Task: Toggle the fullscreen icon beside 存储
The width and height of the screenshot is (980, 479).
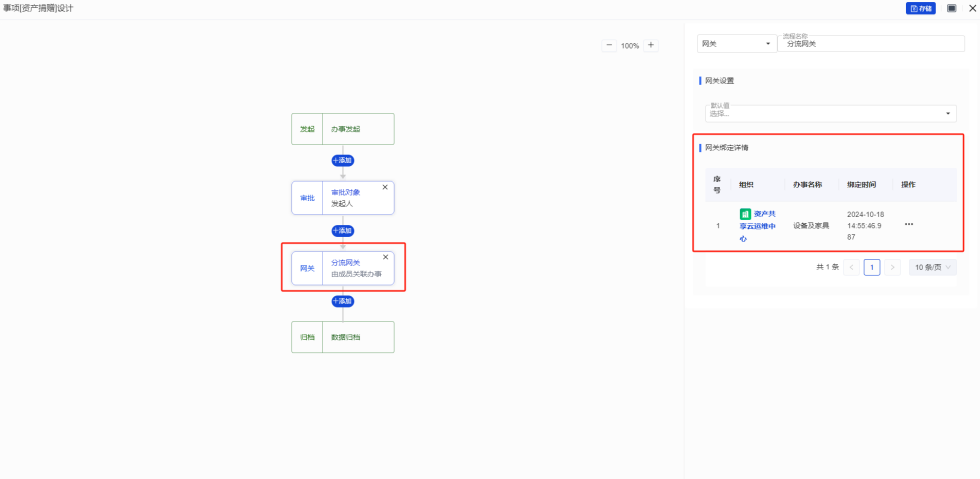Action: tap(951, 8)
